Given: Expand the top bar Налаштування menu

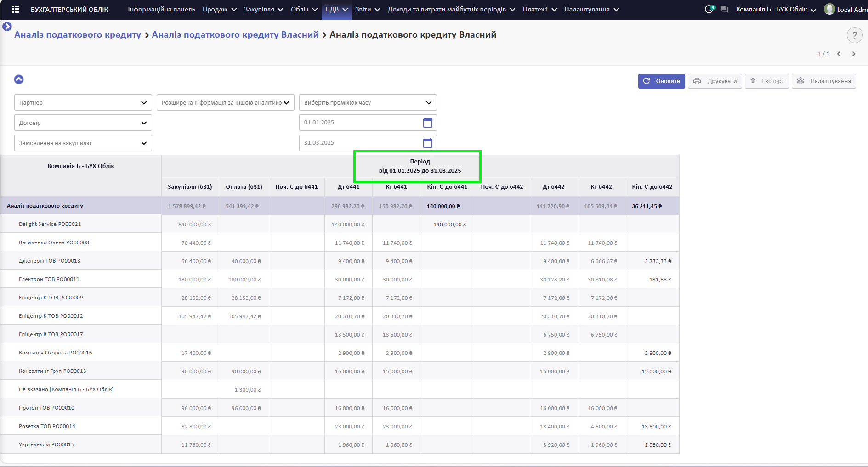Looking at the screenshot, I should [x=591, y=9].
